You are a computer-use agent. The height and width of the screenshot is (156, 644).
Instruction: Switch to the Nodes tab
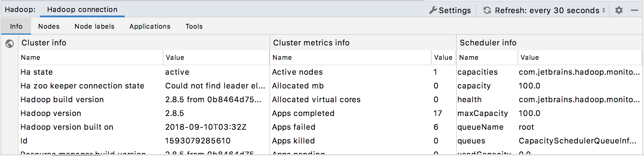click(x=49, y=26)
